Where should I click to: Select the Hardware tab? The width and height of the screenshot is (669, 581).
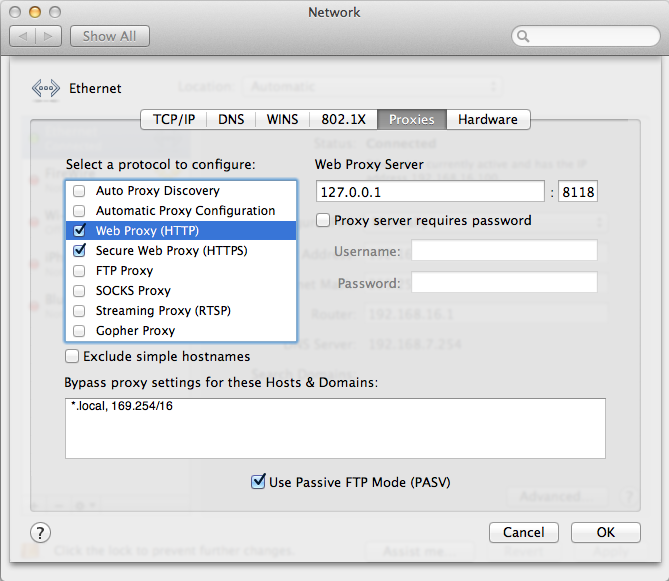point(488,119)
